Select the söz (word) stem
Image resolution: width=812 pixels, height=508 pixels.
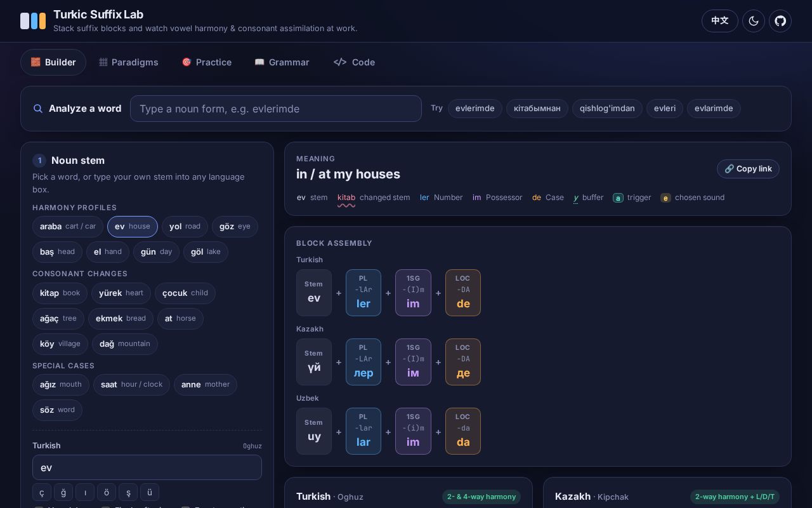point(57,410)
